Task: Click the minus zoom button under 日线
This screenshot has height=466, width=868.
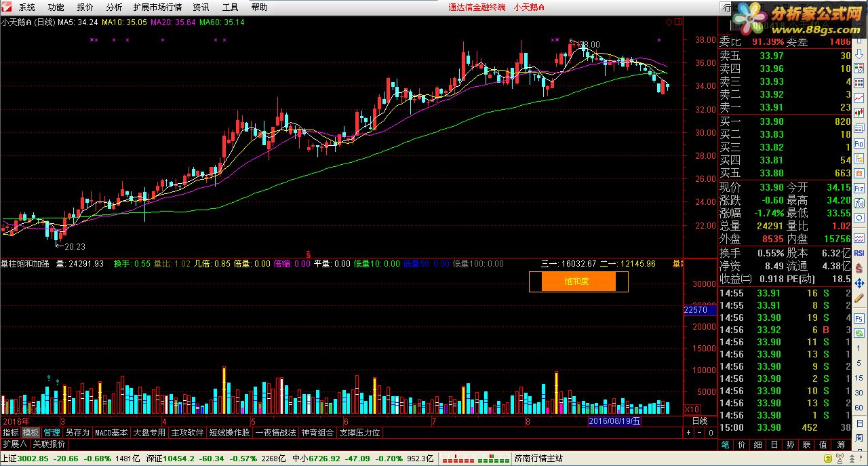Action: point(700,433)
